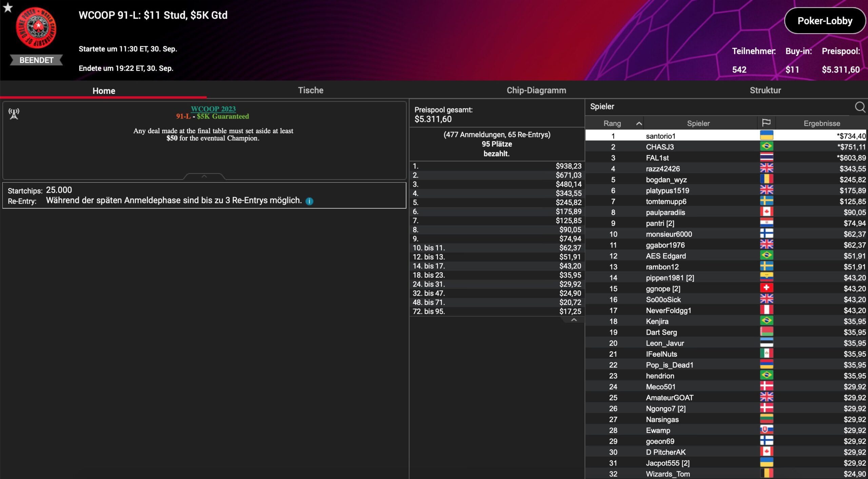Image resolution: width=868 pixels, height=479 pixels.
Task: Collapse the tournament info panel chevron
Action: coord(204,176)
